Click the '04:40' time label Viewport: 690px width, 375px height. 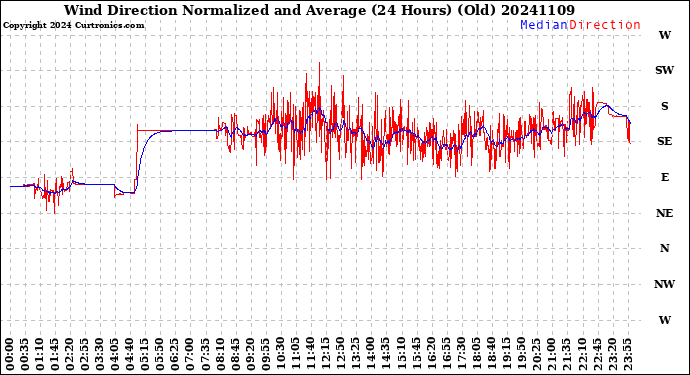point(130,354)
